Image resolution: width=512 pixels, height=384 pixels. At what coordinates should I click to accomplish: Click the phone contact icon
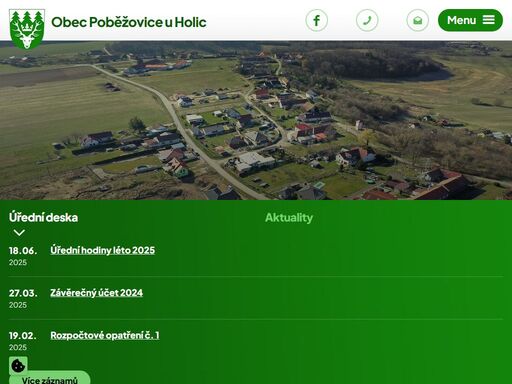tap(367, 20)
